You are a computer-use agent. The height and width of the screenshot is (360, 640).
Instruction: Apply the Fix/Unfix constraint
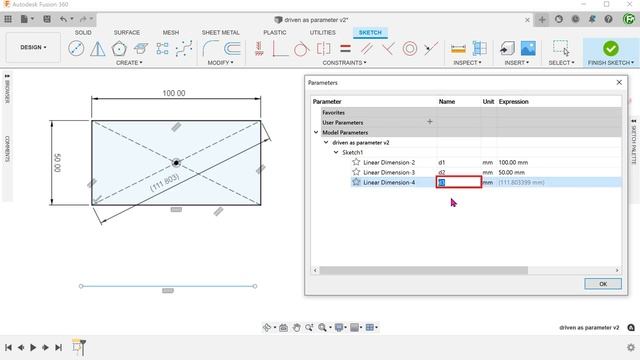259,49
